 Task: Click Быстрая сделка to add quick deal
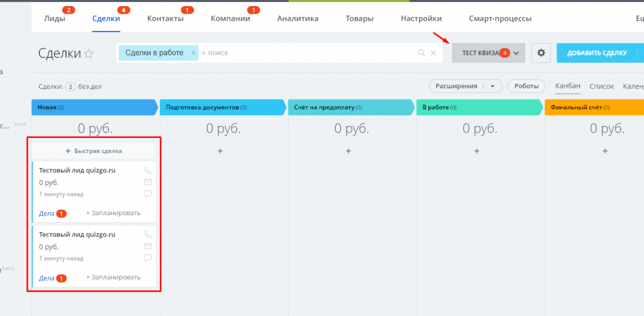[94, 151]
